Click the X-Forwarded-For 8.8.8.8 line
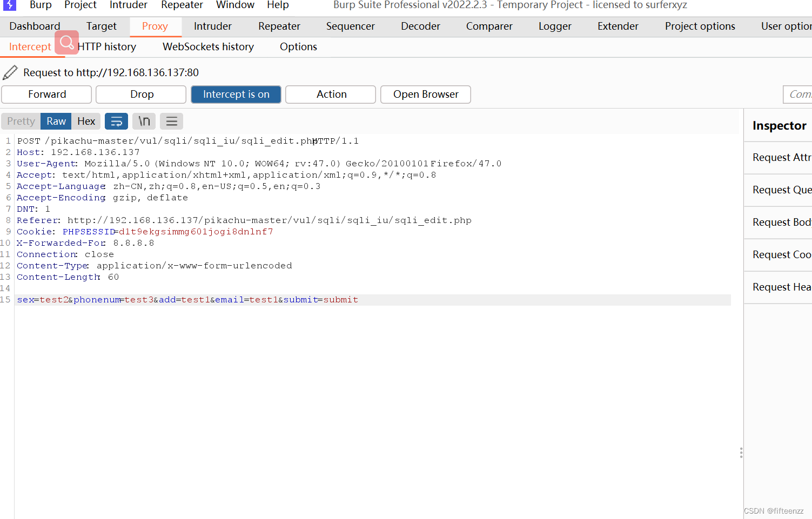Screen dimensions: 812x519 (x=85, y=243)
